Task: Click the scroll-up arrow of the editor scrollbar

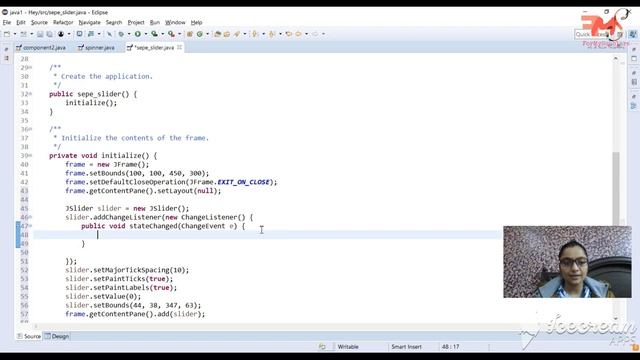Action: point(616,59)
